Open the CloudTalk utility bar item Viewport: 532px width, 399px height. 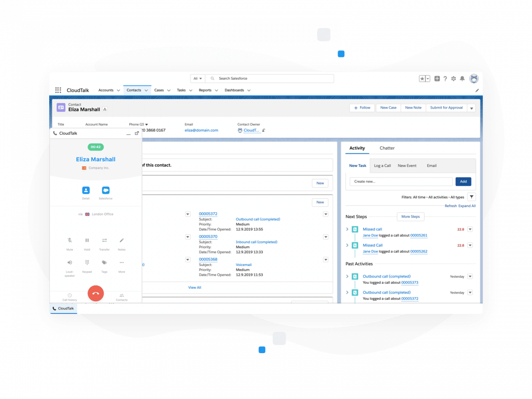pos(63,309)
